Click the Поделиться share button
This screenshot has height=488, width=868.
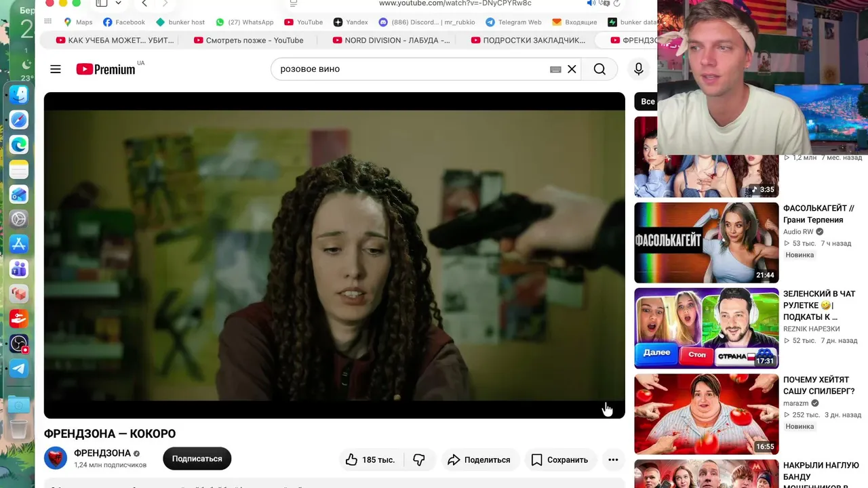pos(479,460)
